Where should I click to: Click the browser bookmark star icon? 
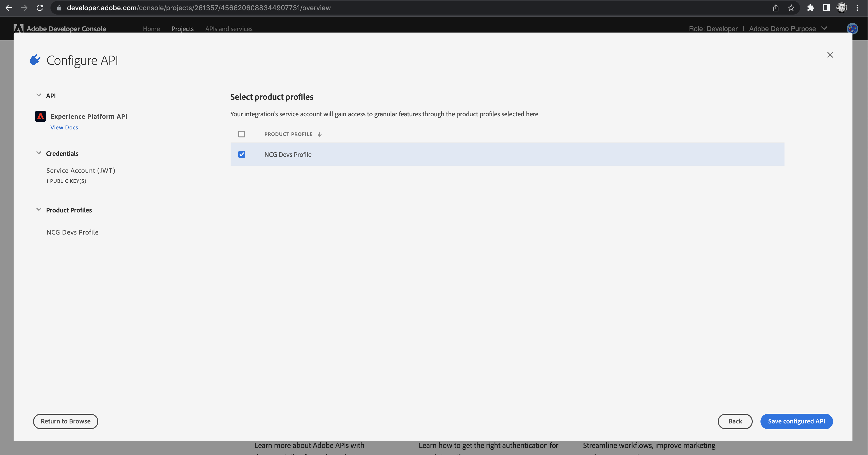791,8
